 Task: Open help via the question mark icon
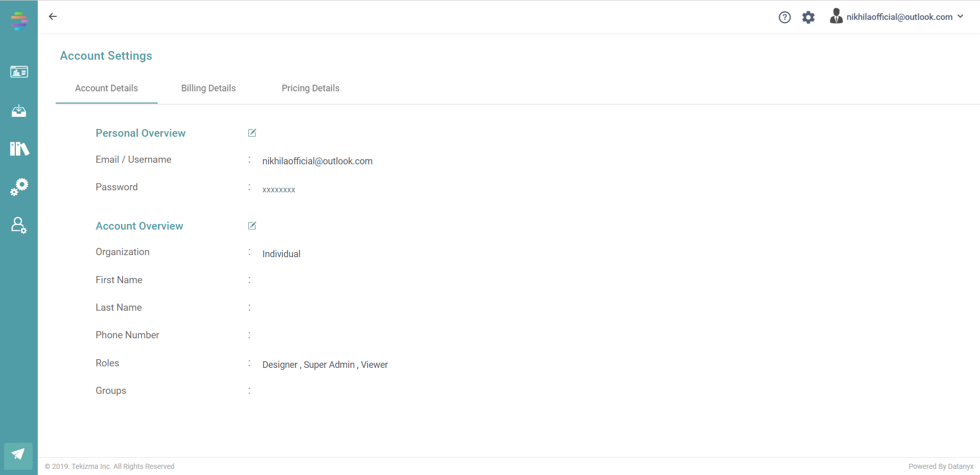pyautogui.click(x=785, y=17)
